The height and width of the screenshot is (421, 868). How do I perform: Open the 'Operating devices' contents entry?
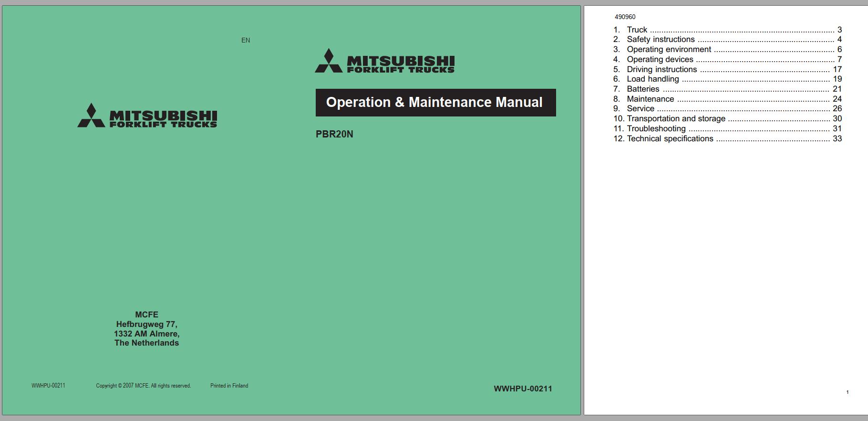(x=727, y=60)
